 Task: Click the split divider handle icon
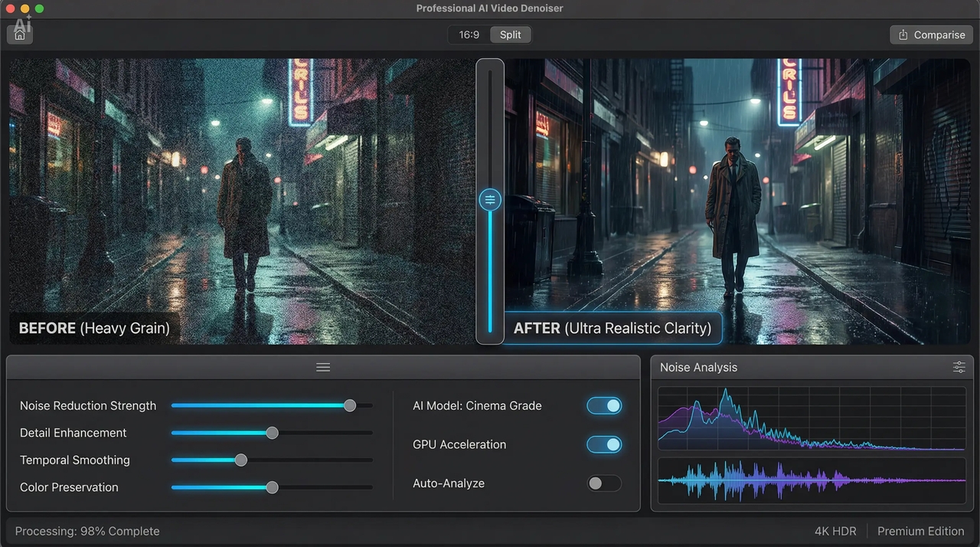[490, 200]
